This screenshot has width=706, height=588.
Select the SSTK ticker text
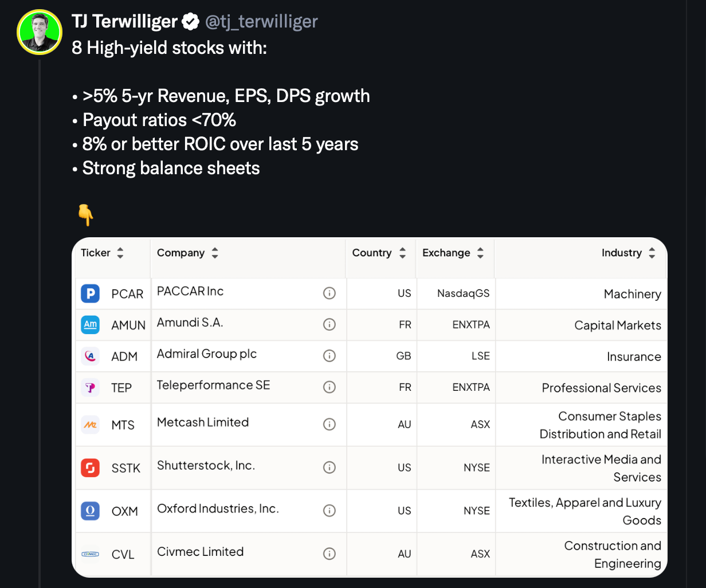tap(126, 468)
